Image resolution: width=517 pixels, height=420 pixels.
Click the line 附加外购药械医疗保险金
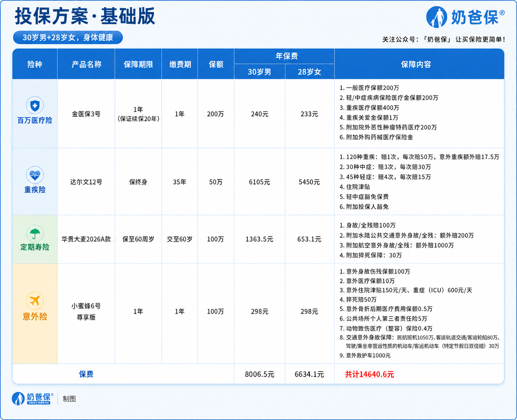click(x=376, y=137)
